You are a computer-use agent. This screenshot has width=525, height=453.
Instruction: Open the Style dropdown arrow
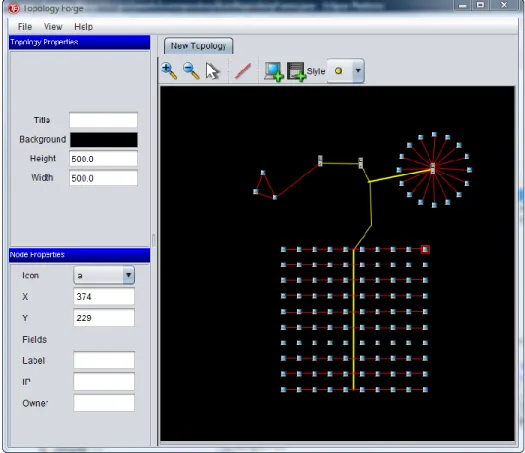358,71
